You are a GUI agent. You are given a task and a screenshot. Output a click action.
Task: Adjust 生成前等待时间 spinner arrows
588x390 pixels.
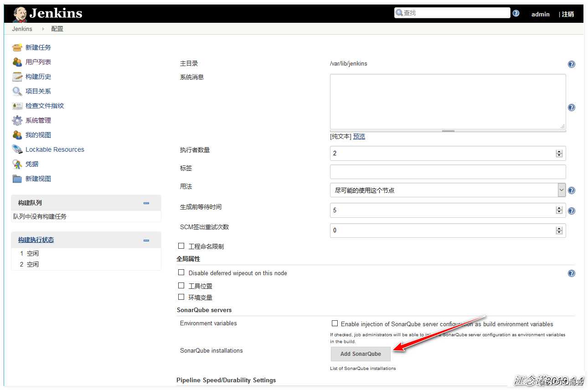pos(559,210)
